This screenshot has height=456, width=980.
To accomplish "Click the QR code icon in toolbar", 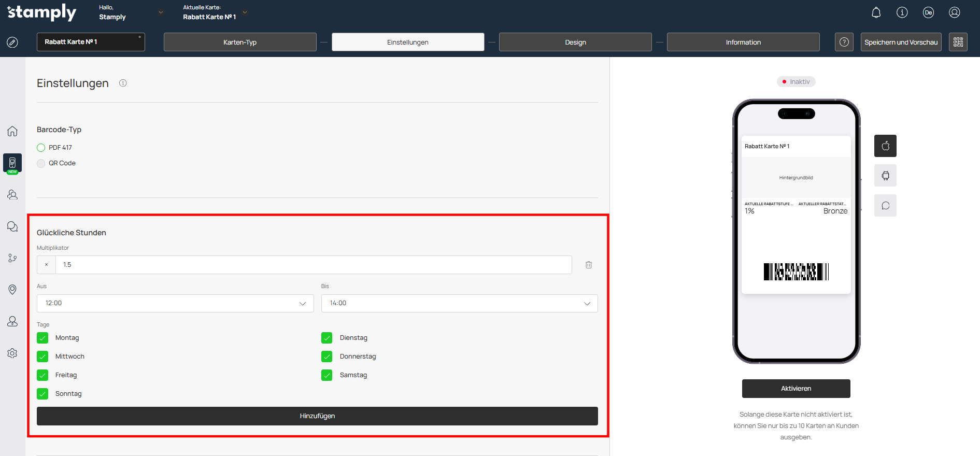I will coord(958,42).
